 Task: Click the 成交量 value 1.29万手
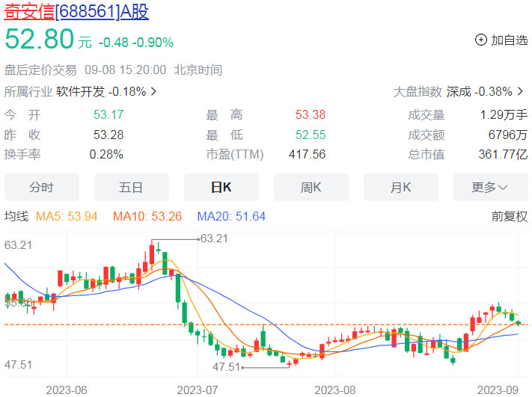click(x=504, y=114)
